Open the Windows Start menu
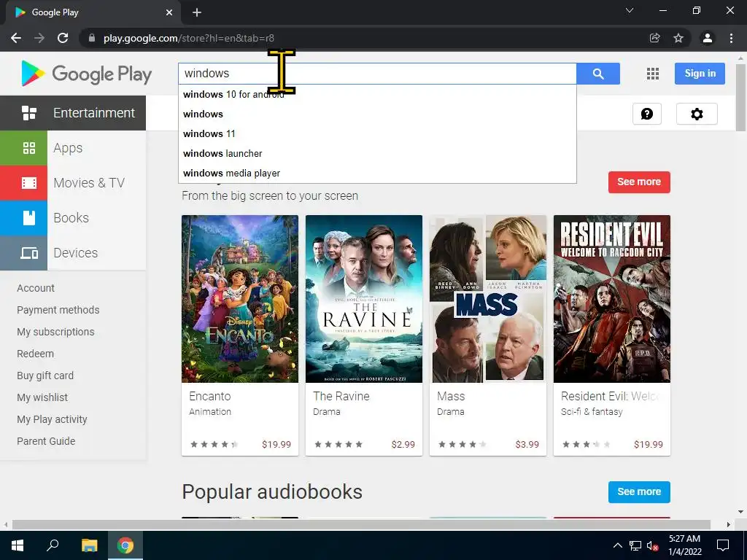The height and width of the screenshot is (560, 747). click(x=18, y=545)
